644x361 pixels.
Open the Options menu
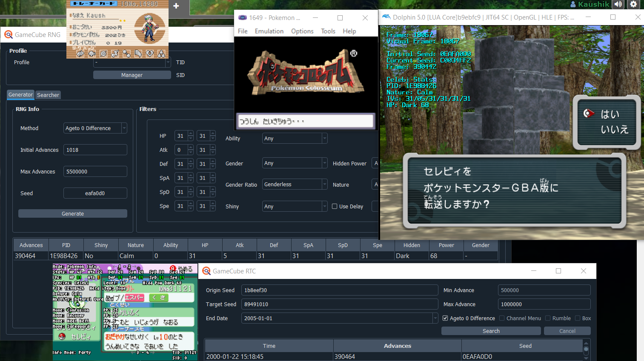click(x=302, y=31)
